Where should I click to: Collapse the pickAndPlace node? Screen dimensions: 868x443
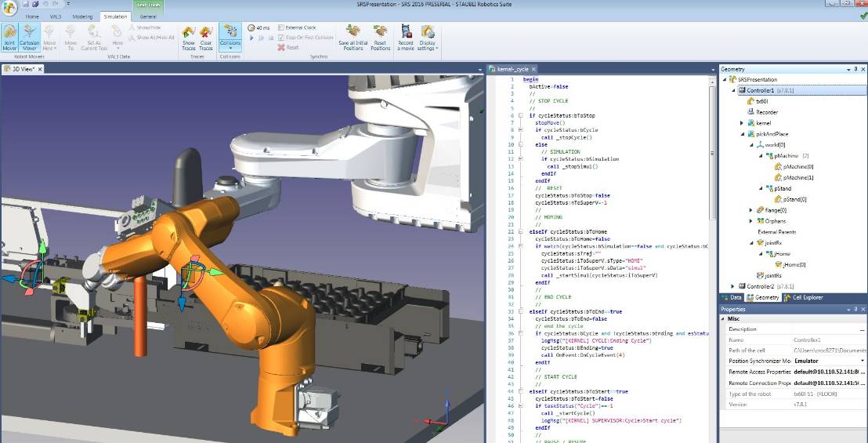[x=742, y=134]
